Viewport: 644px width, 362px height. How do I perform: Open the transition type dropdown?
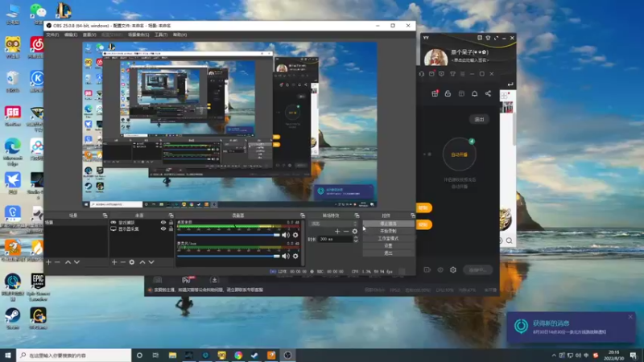(x=333, y=224)
